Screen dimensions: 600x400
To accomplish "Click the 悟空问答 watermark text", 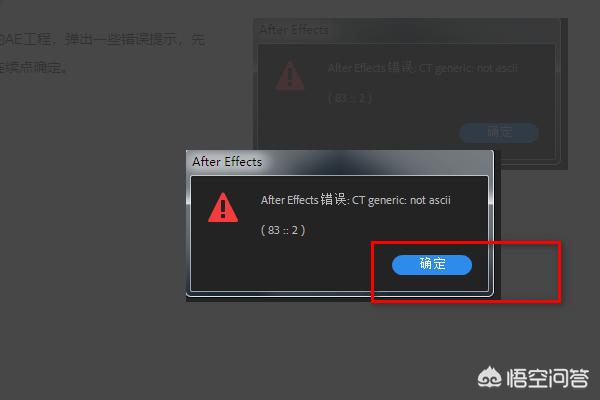I will tap(548, 378).
